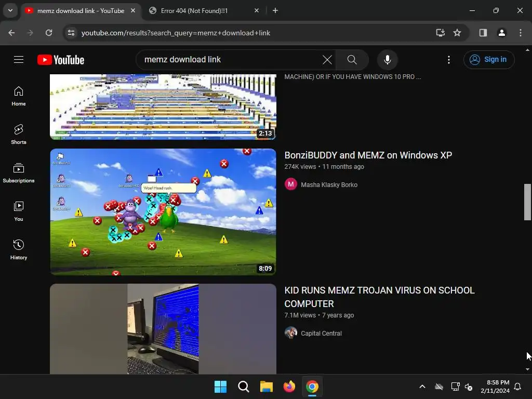Close the Error 404 tab
Image resolution: width=532 pixels, height=399 pixels.
[257, 10]
